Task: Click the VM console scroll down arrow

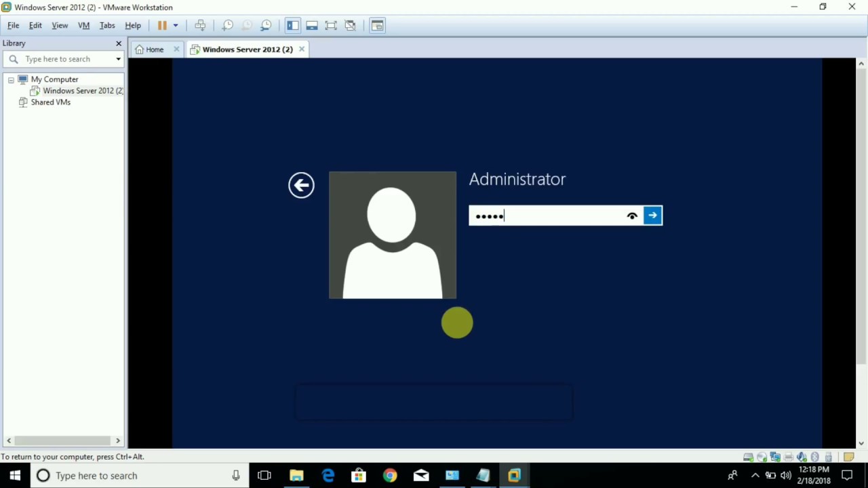Action: click(861, 443)
